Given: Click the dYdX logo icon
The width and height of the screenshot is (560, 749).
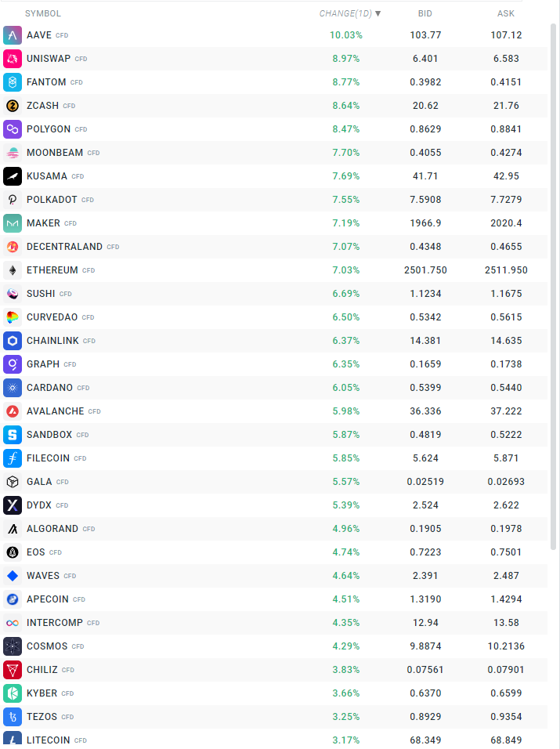Looking at the screenshot, I should (13, 505).
